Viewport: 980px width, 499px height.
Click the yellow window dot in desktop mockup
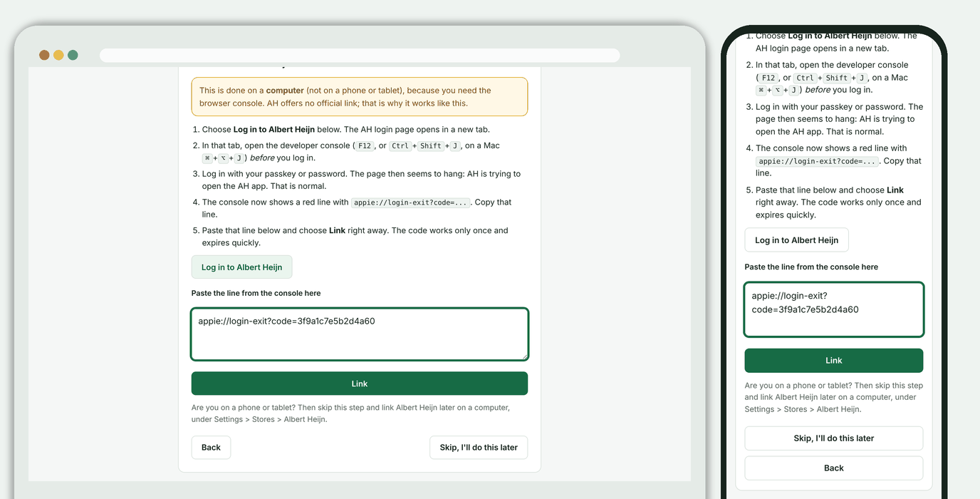[58, 55]
